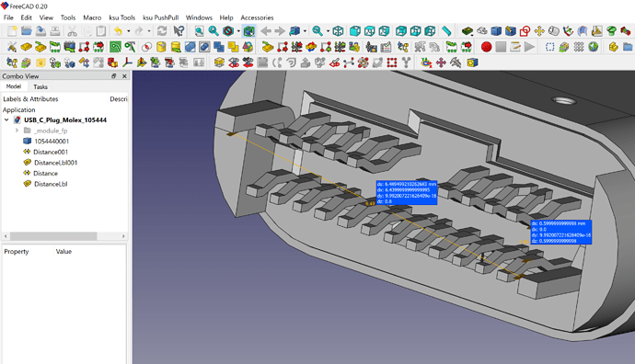Click the calipers icon in third toolbar row
635x364 pixels.
[456, 63]
